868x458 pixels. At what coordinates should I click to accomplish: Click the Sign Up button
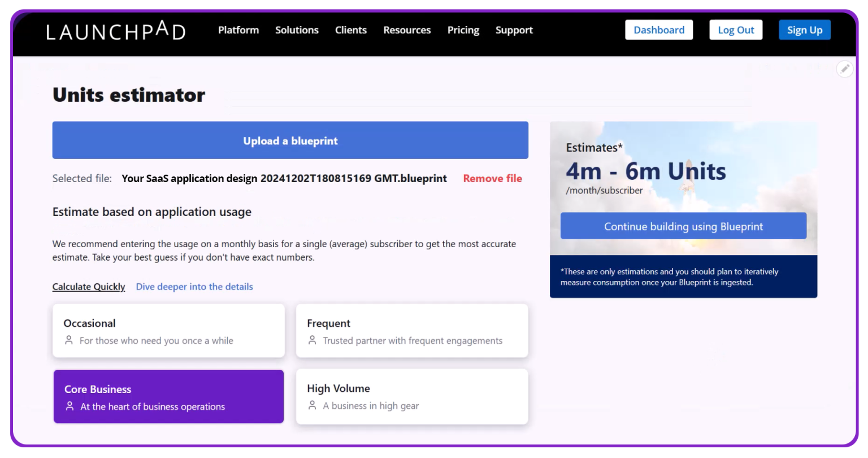tap(805, 29)
